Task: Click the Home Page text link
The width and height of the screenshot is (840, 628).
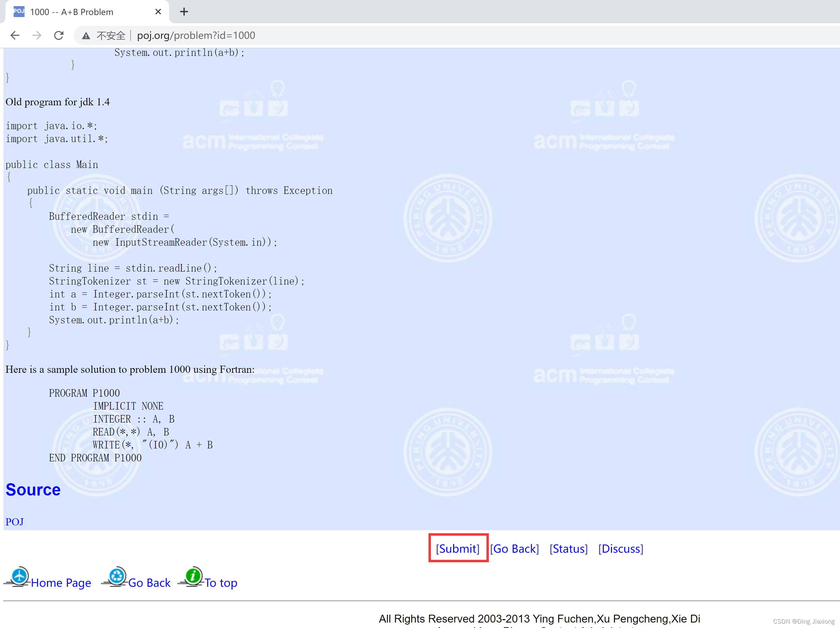Action: click(61, 582)
